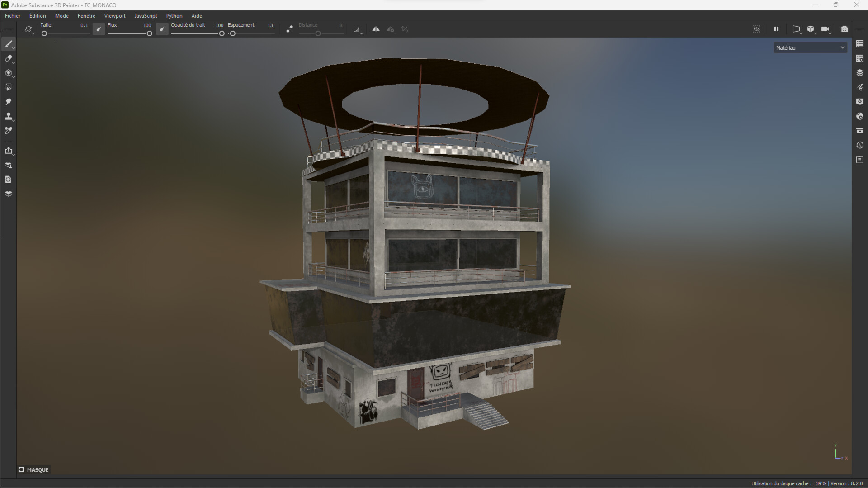
Task: Open the Matériau display mode dropdown
Action: [x=810, y=47]
